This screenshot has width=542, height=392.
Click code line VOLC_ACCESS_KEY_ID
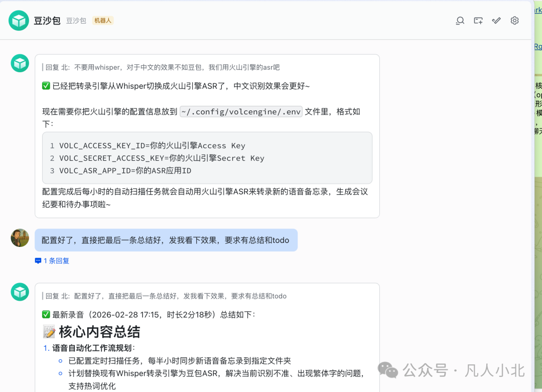click(152, 146)
